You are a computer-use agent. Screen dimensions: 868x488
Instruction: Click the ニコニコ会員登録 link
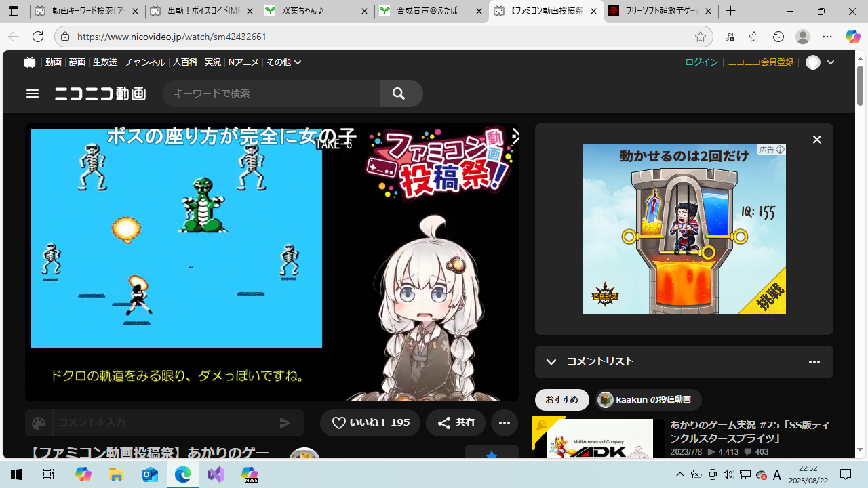pos(761,62)
